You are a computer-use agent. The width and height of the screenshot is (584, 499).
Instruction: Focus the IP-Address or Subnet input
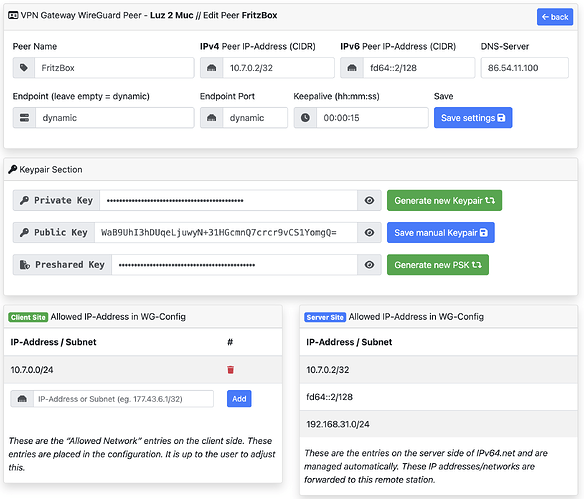point(124,399)
